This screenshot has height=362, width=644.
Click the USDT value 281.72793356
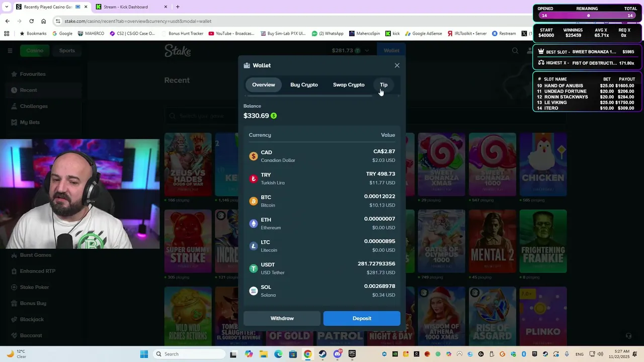pyautogui.click(x=376, y=263)
